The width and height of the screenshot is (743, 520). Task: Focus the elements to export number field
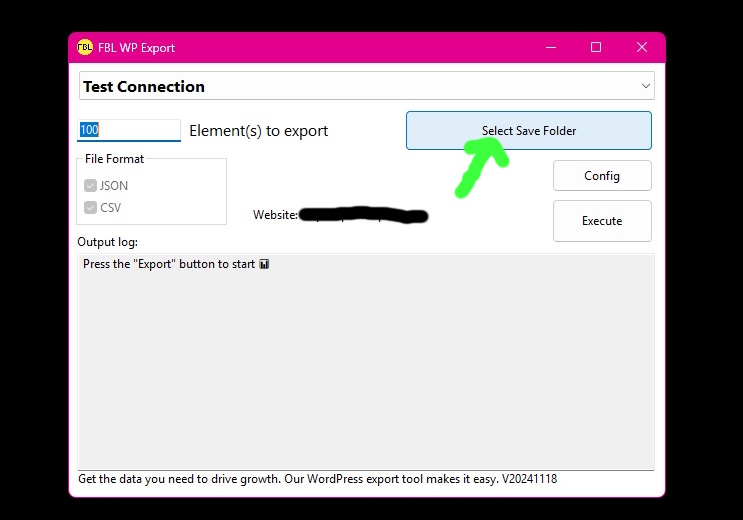[x=129, y=130]
